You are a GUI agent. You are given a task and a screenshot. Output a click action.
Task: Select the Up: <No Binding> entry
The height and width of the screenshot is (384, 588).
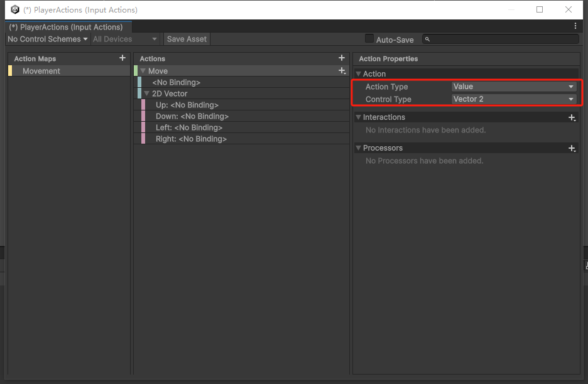click(x=187, y=105)
